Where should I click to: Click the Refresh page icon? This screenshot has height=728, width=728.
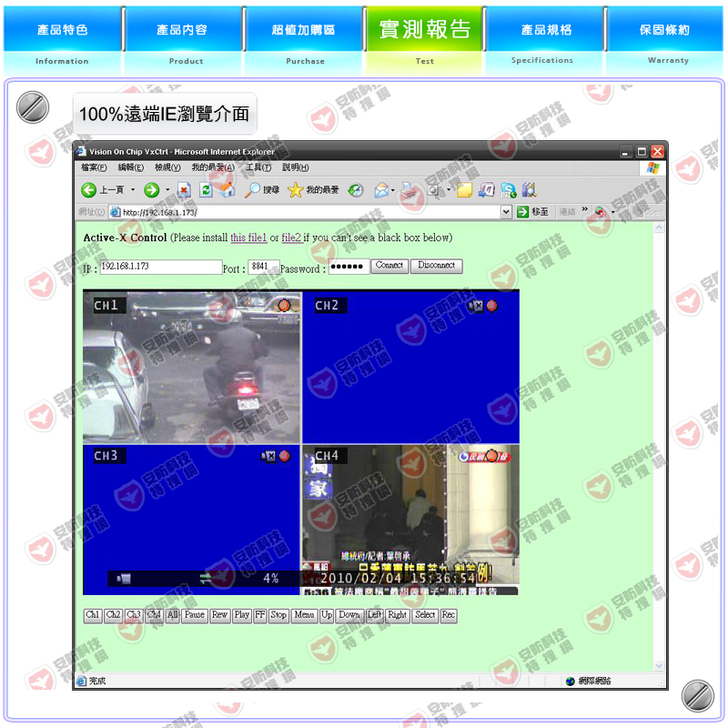206,190
